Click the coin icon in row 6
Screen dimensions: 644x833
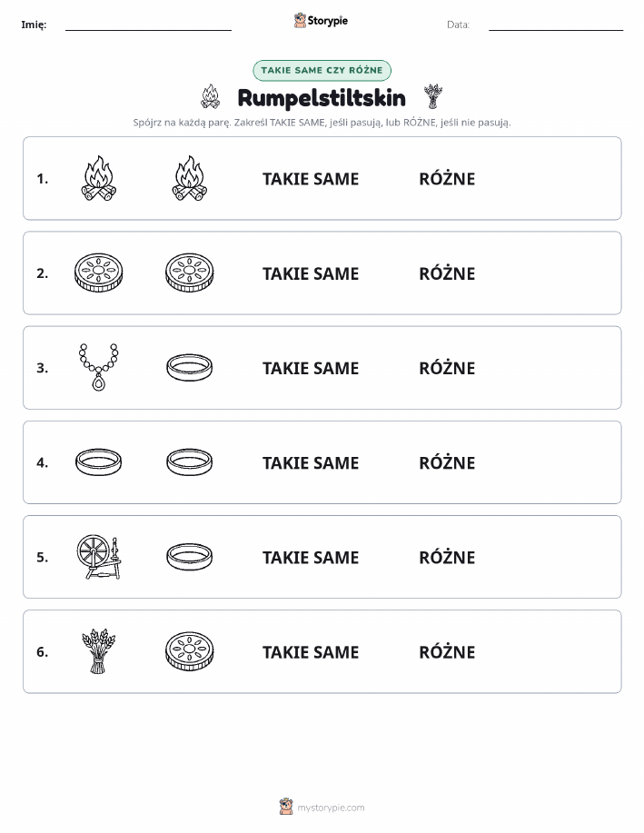pyautogui.click(x=190, y=651)
